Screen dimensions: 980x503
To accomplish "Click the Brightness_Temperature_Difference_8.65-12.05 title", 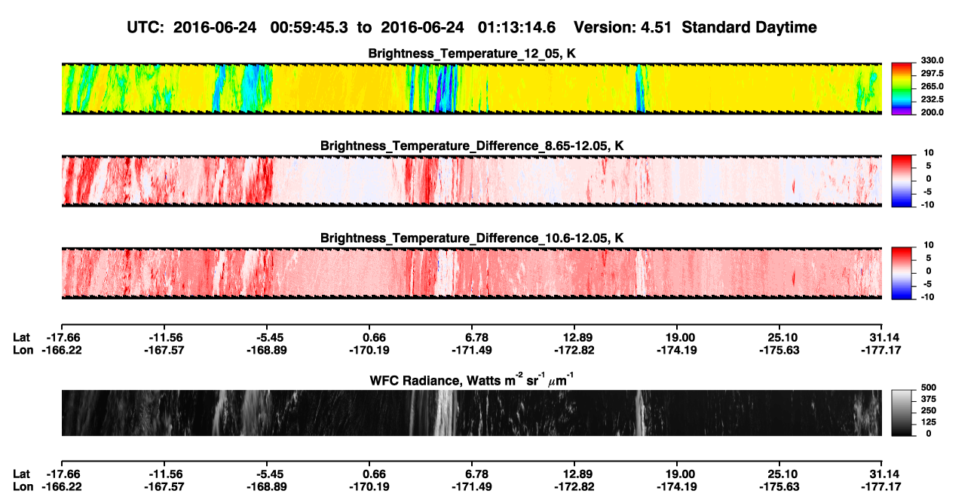I will tap(471, 146).
